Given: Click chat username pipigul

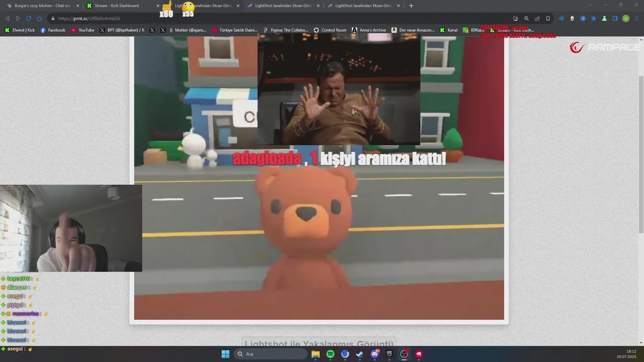Looking at the screenshot, I should click(x=15, y=305).
